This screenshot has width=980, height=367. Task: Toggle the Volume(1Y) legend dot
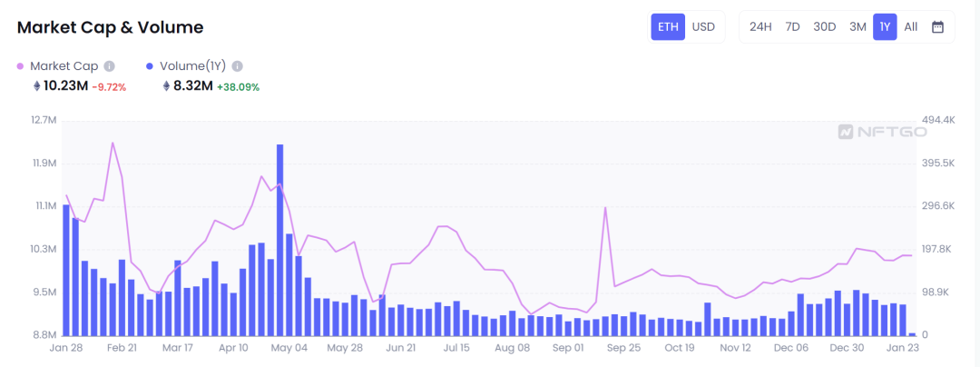click(150, 66)
